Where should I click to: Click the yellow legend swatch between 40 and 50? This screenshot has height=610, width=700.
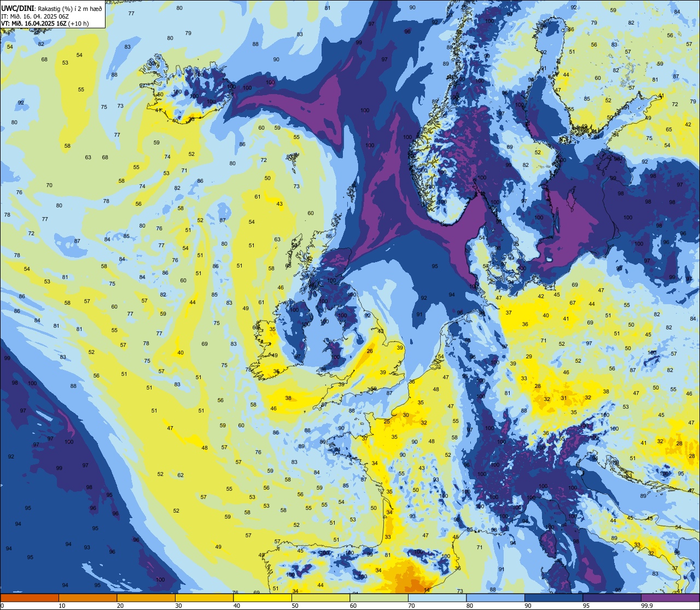click(x=262, y=597)
